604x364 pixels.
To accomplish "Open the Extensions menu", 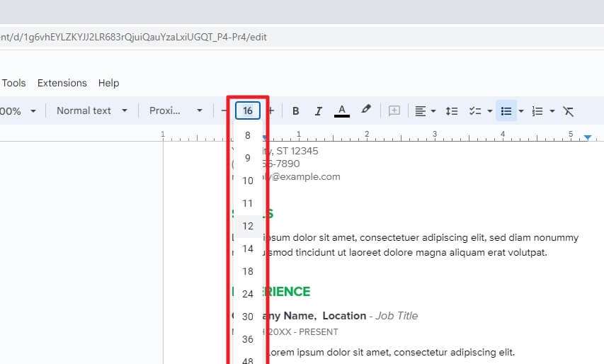I will [62, 83].
